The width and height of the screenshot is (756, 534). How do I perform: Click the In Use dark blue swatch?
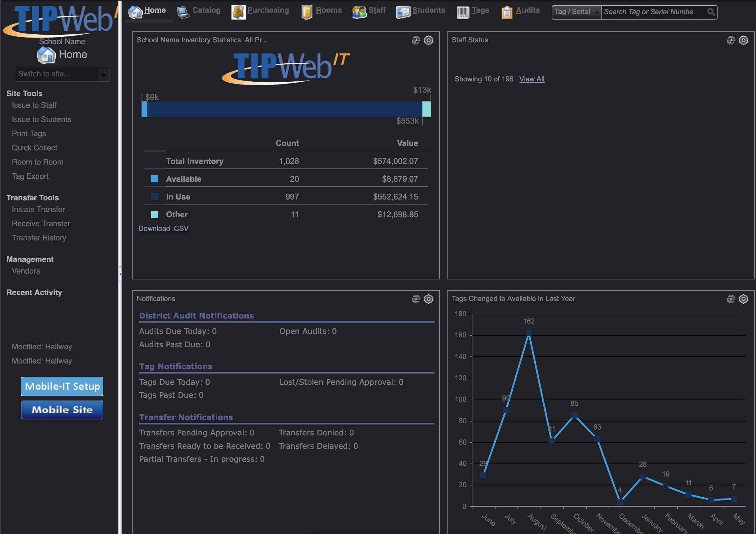155,197
